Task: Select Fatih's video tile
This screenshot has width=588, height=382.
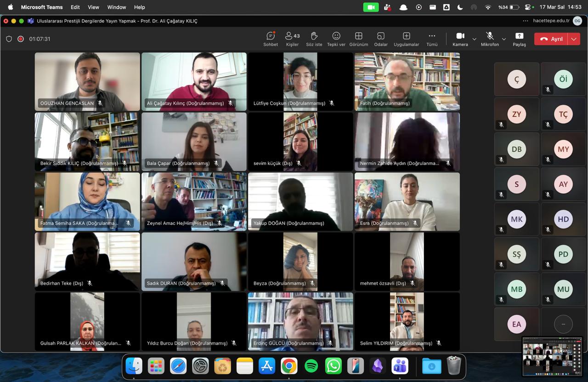Action: [407, 81]
